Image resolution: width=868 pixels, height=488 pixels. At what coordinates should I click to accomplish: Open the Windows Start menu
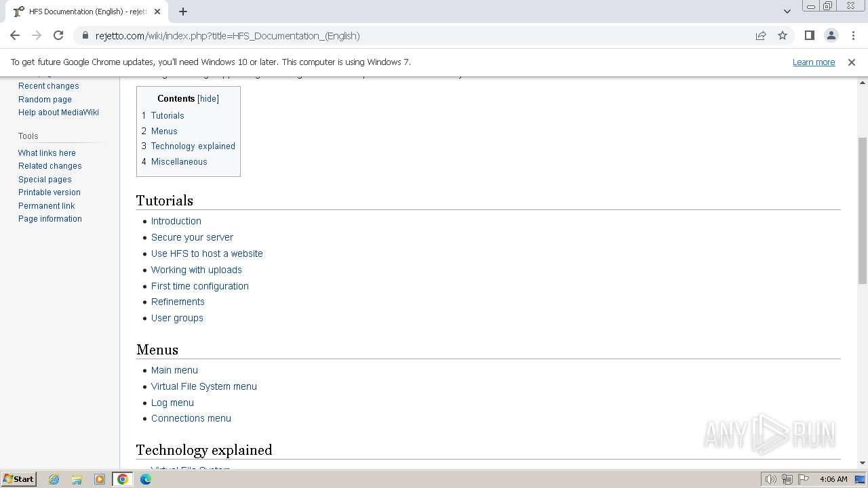tap(18, 479)
